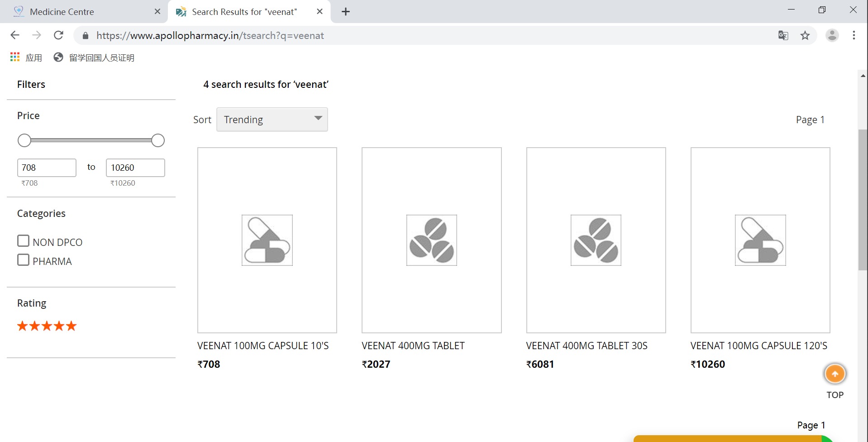
Task: Click the ₹6081 product price
Action: pyautogui.click(x=540, y=364)
